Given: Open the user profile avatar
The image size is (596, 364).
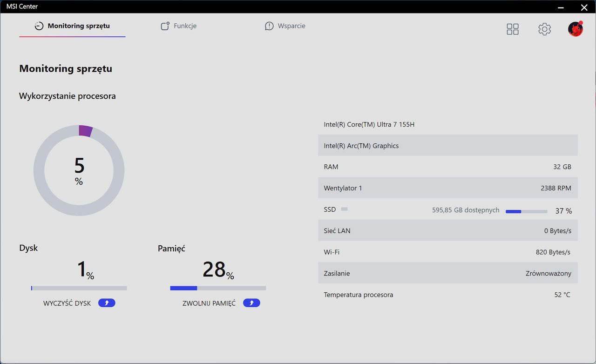Looking at the screenshot, I should tap(576, 29).
